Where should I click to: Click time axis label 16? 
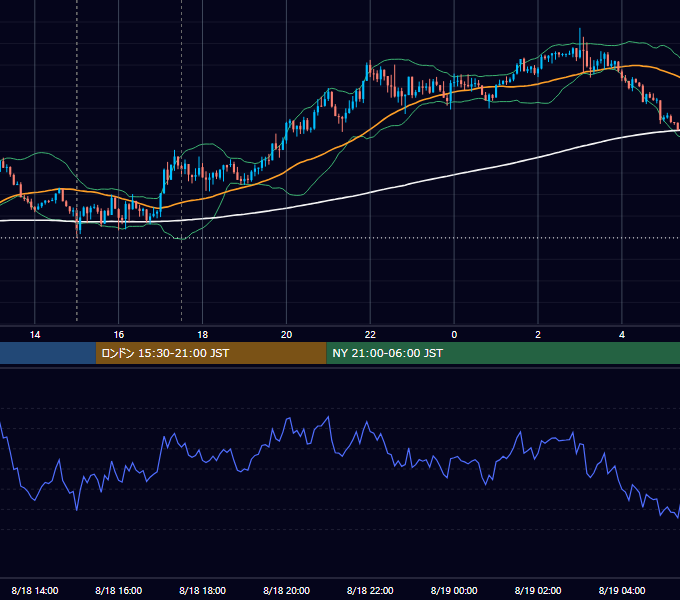coord(118,335)
